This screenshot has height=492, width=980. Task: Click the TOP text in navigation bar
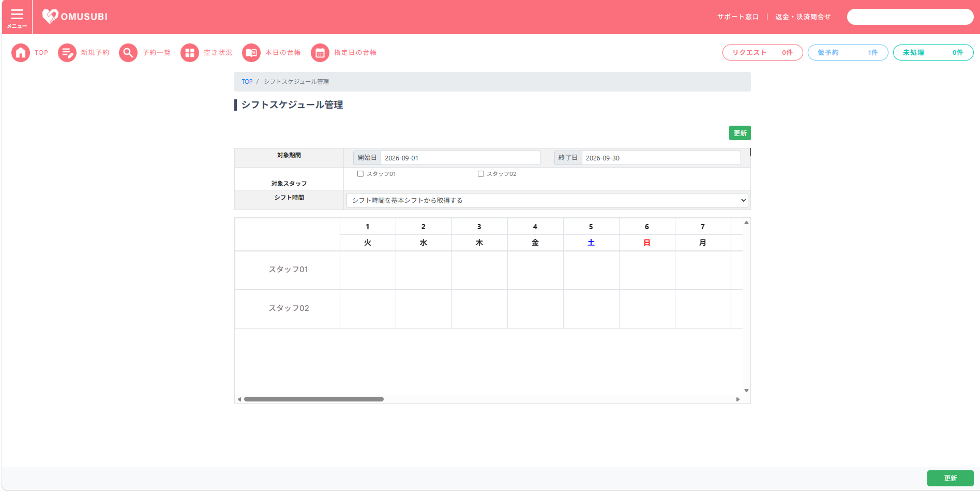pyautogui.click(x=41, y=53)
